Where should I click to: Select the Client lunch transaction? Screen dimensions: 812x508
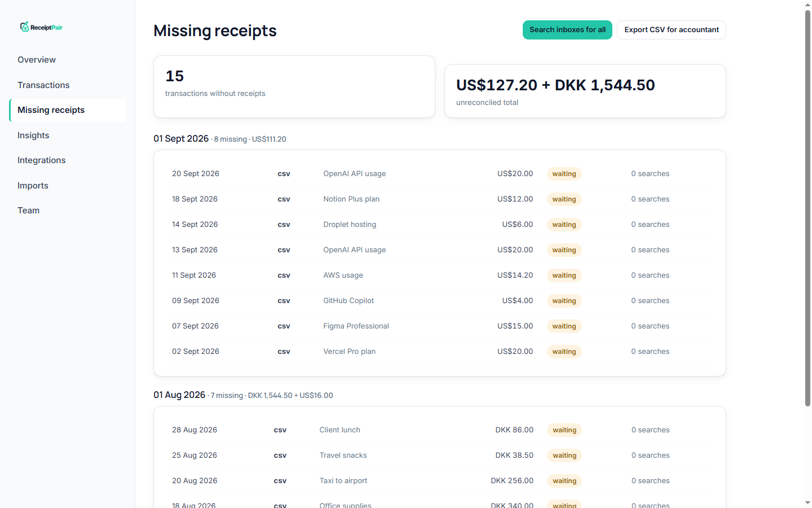(x=440, y=430)
